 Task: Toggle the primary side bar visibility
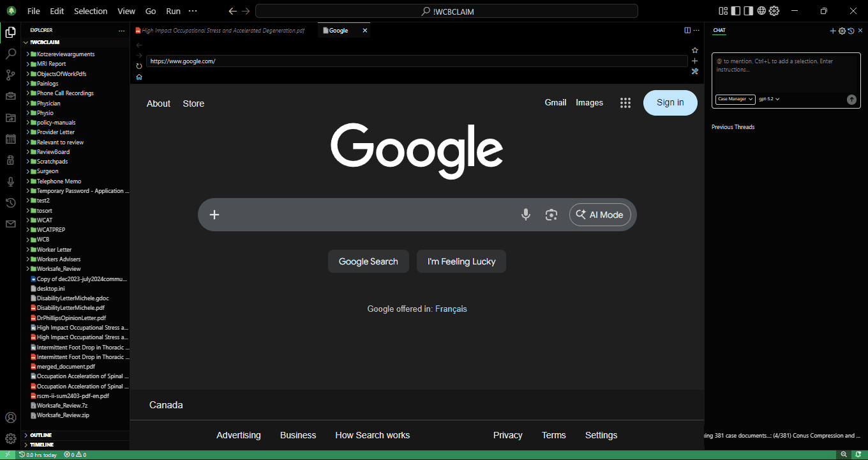coord(735,11)
